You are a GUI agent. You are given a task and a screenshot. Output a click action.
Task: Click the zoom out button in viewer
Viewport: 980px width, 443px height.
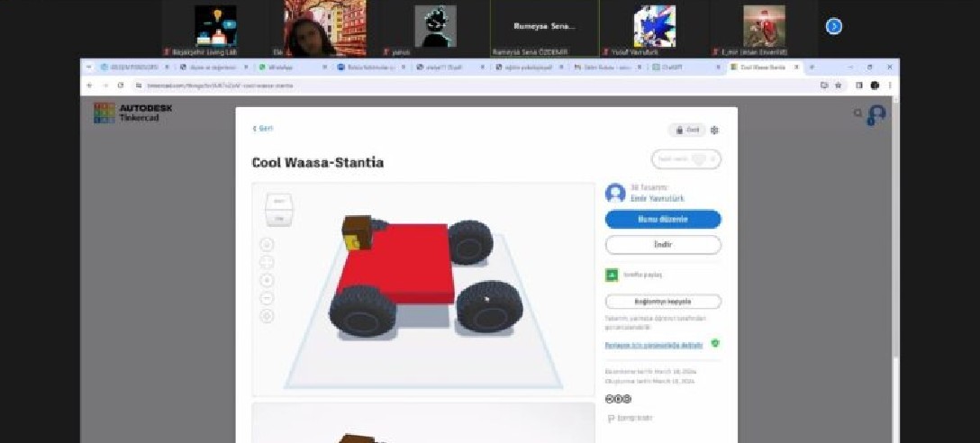267,298
